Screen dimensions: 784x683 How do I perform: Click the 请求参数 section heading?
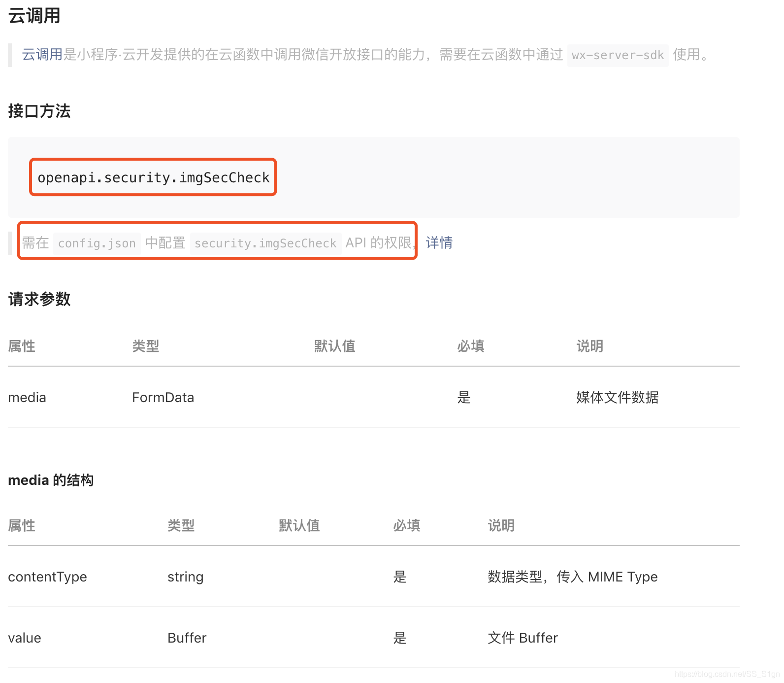tap(39, 299)
